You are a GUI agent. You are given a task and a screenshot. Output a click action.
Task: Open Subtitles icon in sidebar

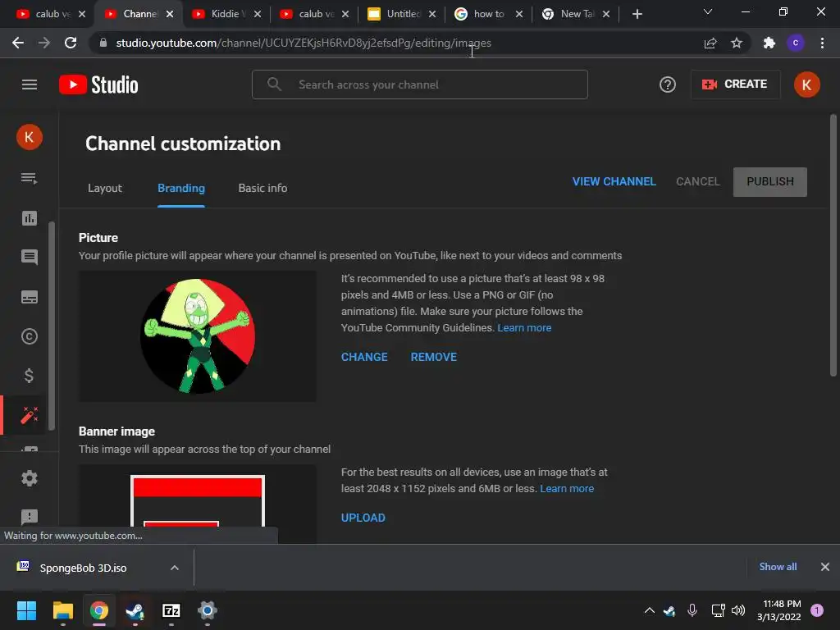point(30,297)
